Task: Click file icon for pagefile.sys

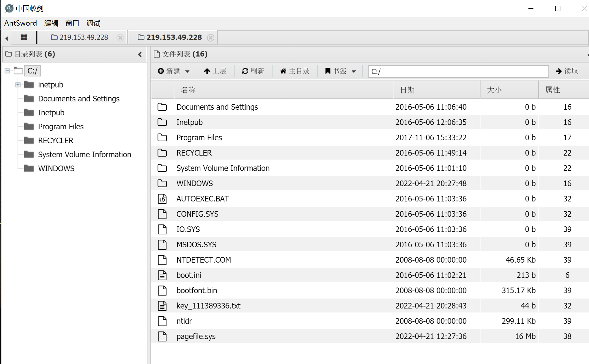Action: [x=162, y=336]
